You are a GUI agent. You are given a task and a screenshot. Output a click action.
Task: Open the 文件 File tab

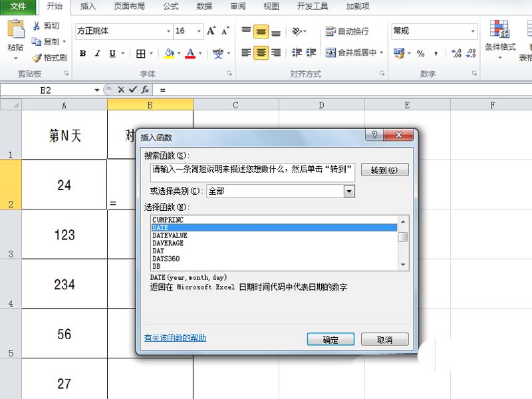tap(18, 7)
